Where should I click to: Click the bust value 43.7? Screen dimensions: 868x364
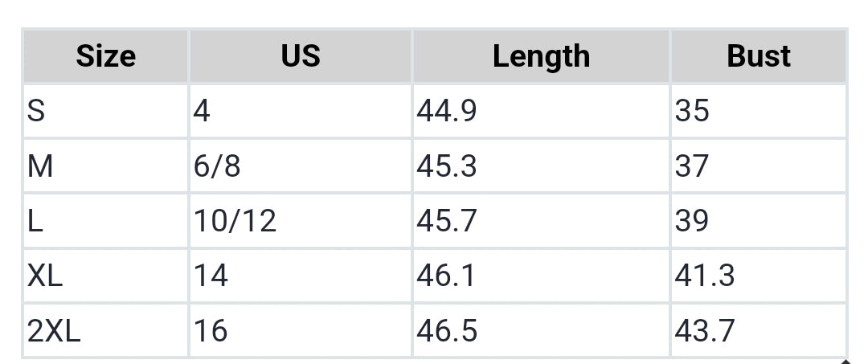pyautogui.click(x=704, y=330)
